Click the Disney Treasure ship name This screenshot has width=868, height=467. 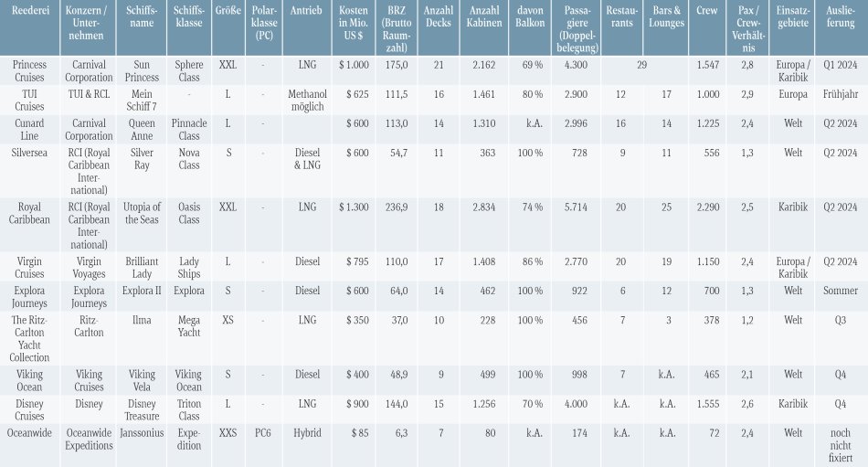coord(142,410)
